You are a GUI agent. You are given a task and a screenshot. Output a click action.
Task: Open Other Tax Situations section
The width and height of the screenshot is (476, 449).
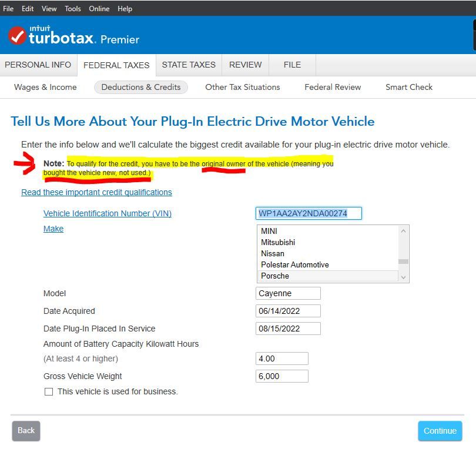coord(243,87)
